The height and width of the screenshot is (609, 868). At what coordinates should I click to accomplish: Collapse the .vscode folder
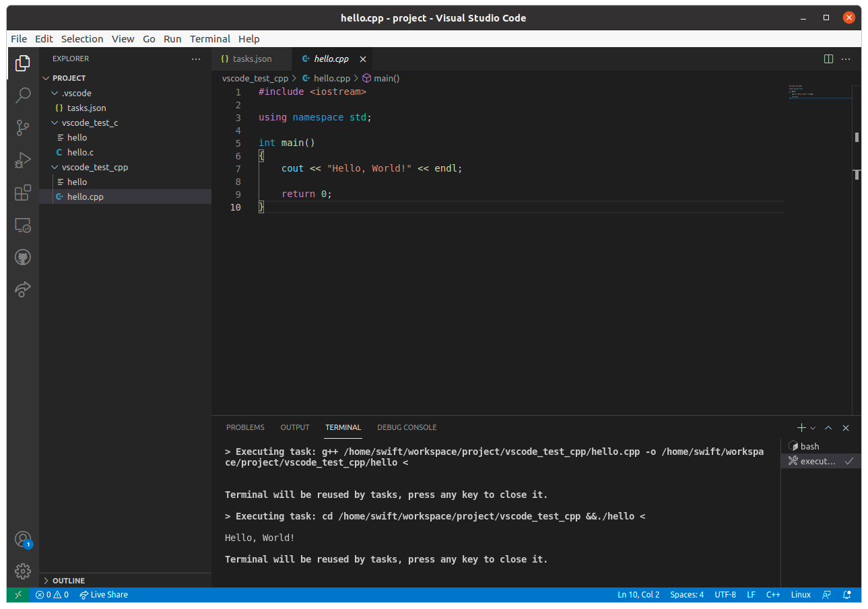click(125, 93)
